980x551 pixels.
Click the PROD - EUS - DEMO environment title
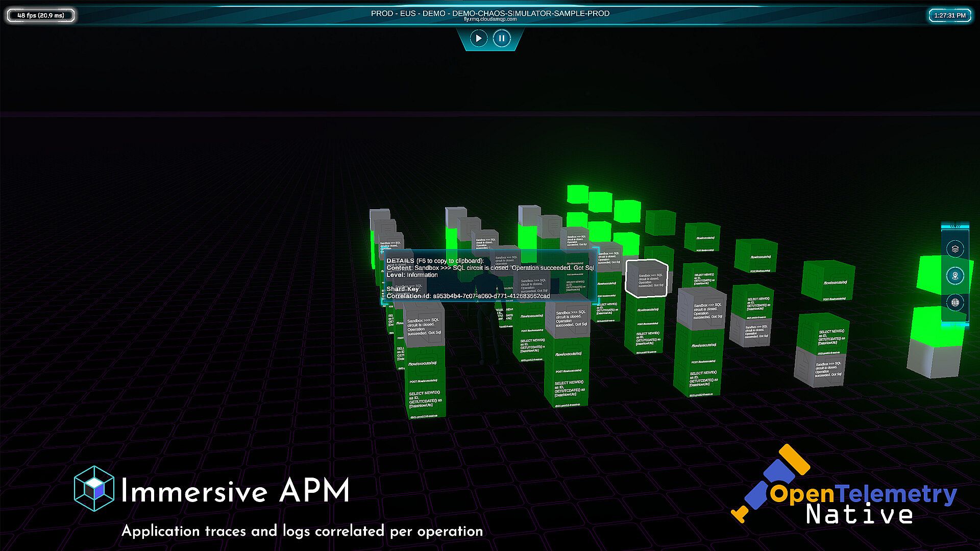click(x=490, y=13)
